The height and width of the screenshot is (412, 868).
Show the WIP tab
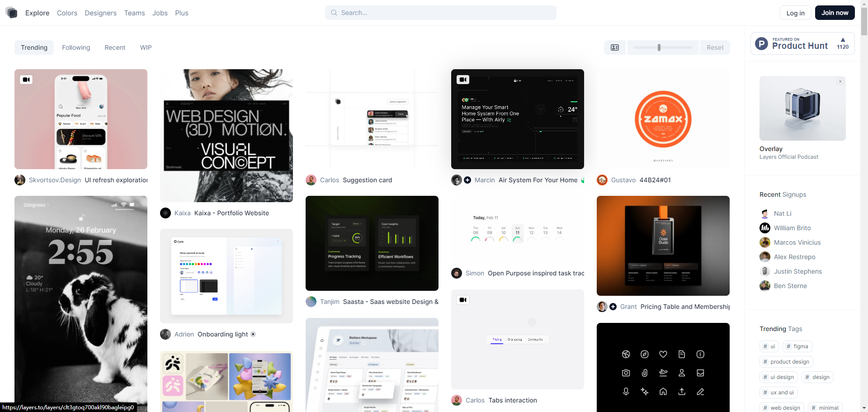tap(146, 47)
